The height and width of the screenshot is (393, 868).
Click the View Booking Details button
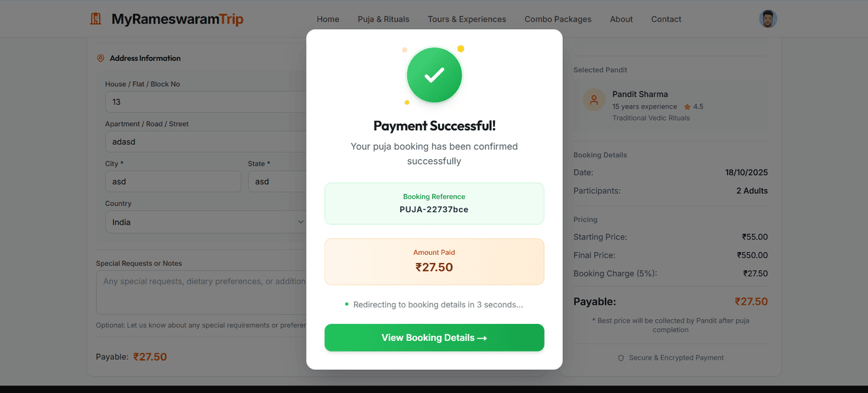pyautogui.click(x=434, y=337)
